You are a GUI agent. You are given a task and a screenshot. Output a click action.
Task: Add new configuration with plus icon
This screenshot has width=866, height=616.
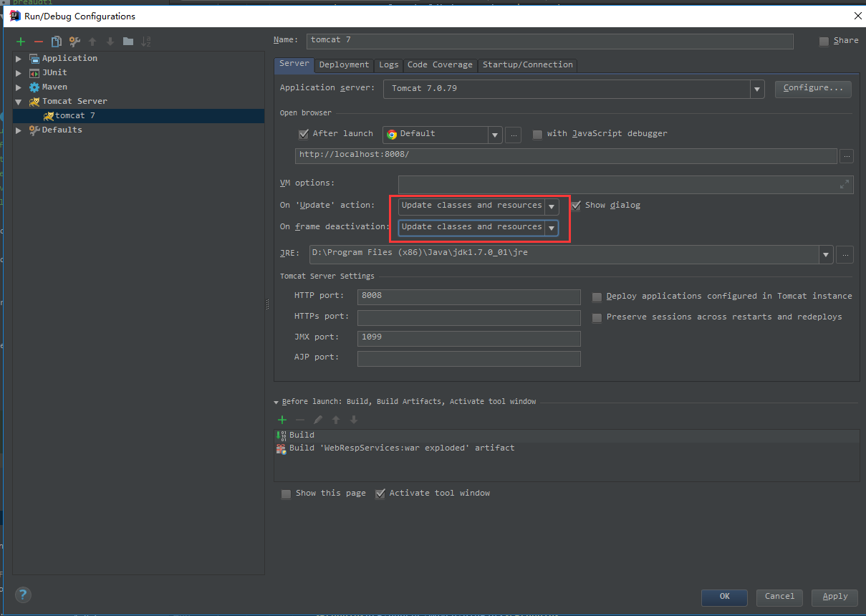21,42
